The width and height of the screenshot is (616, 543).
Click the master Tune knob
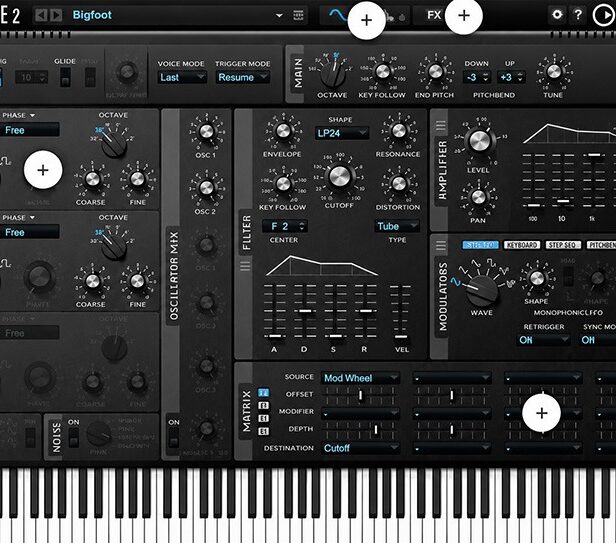point(554,72)
